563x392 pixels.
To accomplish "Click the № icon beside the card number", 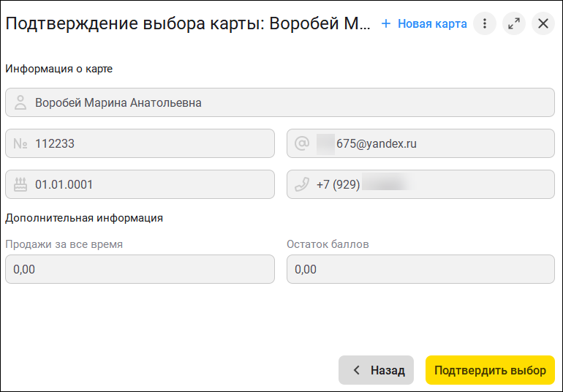I will 20,144.
